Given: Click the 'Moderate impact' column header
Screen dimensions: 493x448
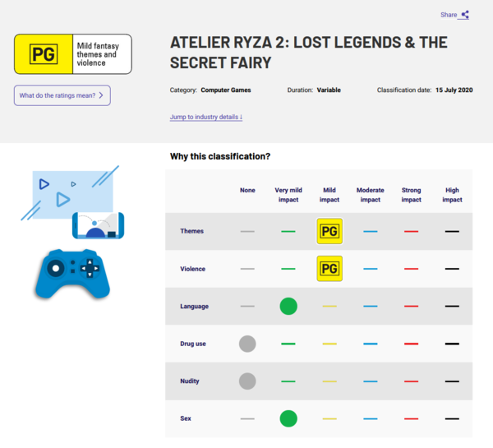Looking at the screenshot, I should pyautogui.click(x=371, y=195).
